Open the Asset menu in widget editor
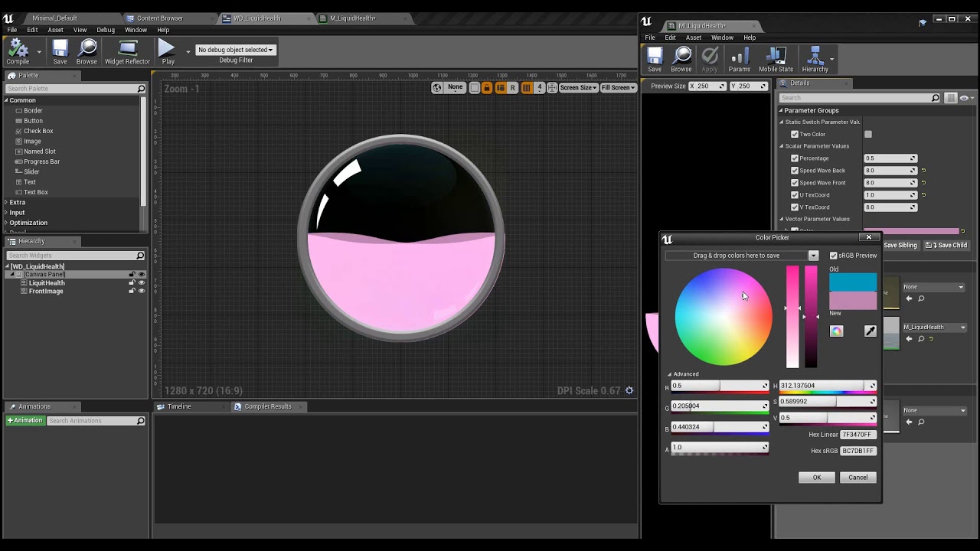The width and height of the screenshot is (980, 551). [x=55, y=30]
